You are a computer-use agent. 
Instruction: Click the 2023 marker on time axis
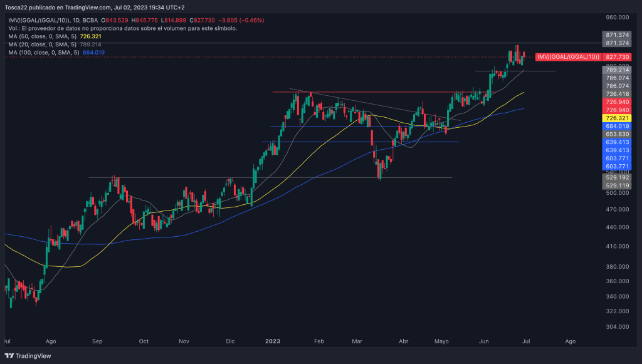(273, 341)
